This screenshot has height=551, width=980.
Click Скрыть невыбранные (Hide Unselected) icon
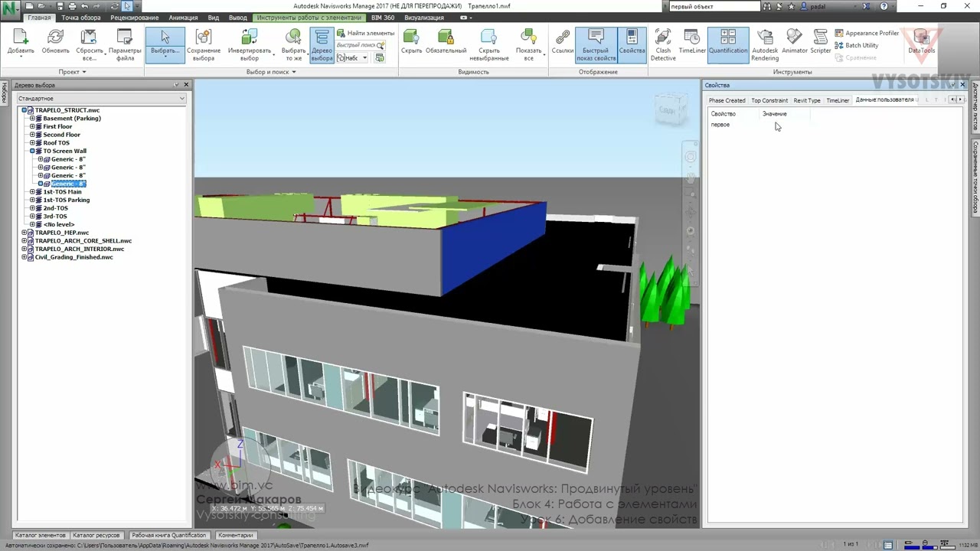point(489,37)
